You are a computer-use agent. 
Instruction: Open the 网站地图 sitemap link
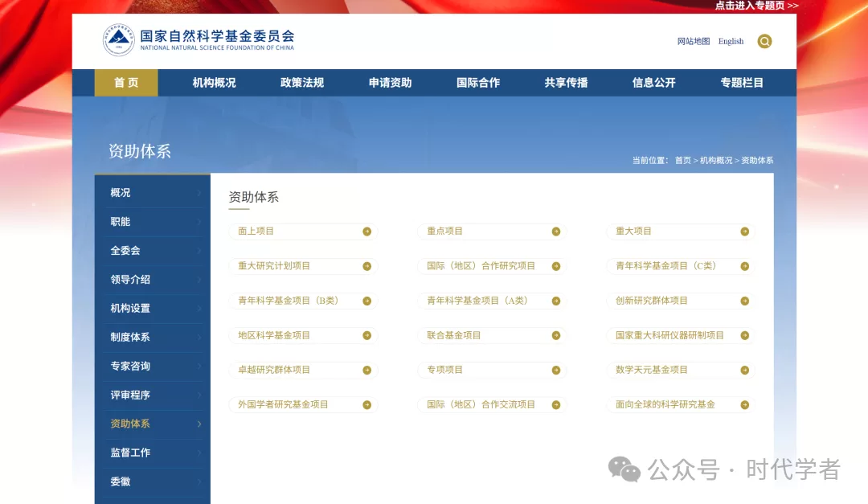(x=694, y=41)
